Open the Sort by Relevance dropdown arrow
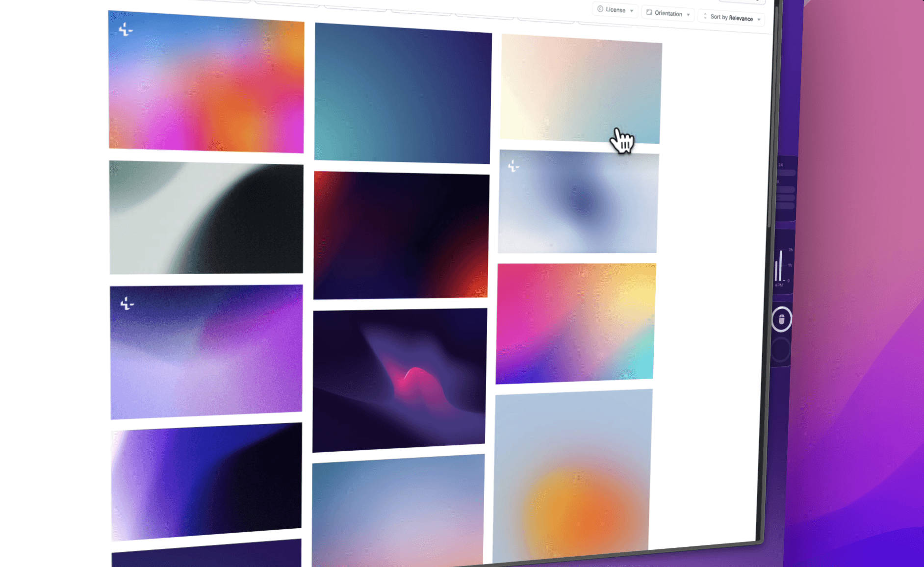The image size is (924, 567). pyautogui.click(x=759, y=20)
